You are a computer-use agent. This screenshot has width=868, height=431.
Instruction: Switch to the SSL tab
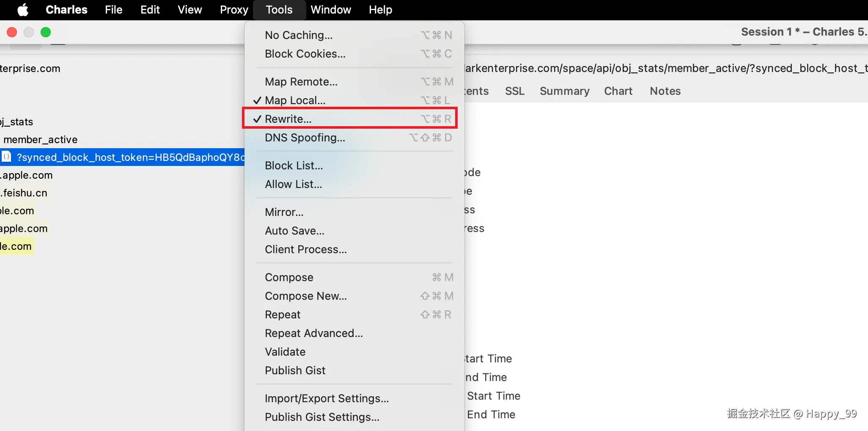click(x=515, y=91)
